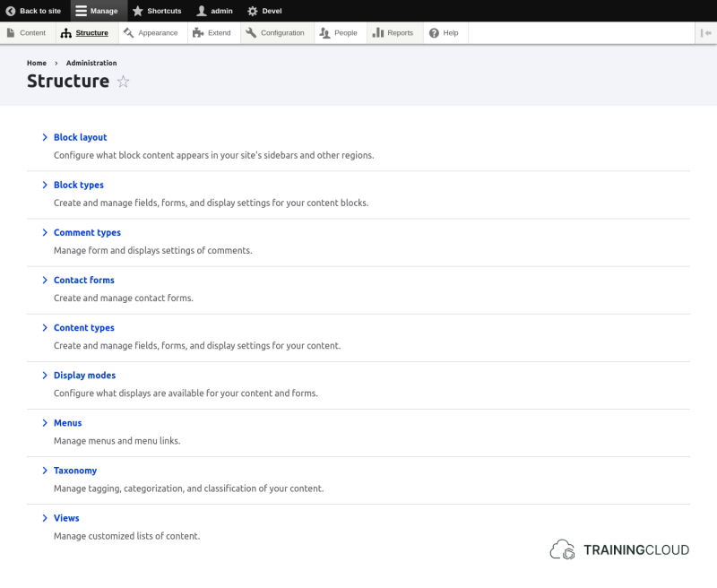Click the Structure page heading

[x=68, y=81]
